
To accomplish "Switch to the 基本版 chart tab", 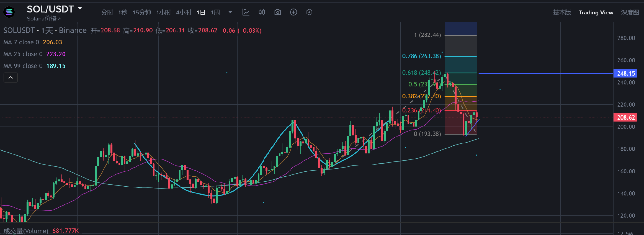I will (562, 13).
